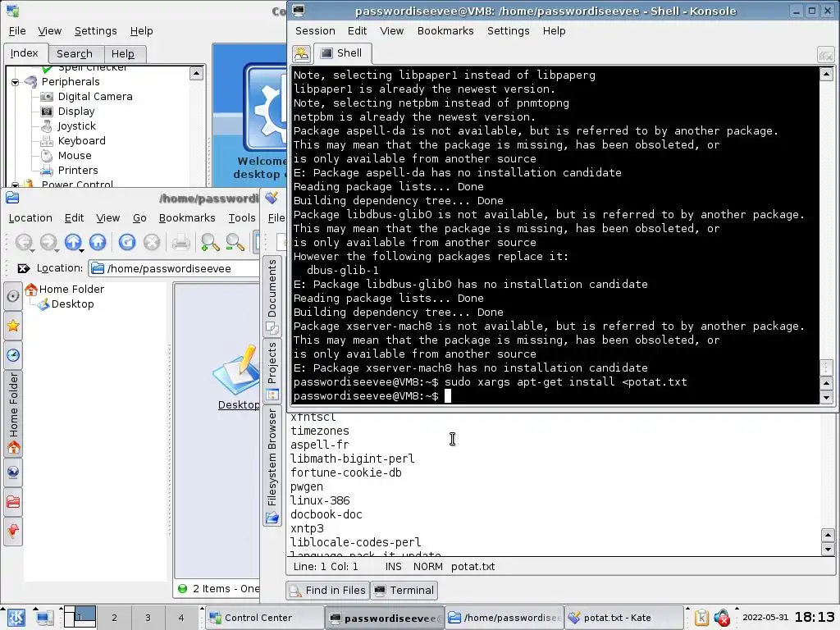This screenshot has height=630, width=840.
Task: Open the Documents side tab in Kate
Action: point(272,295)
